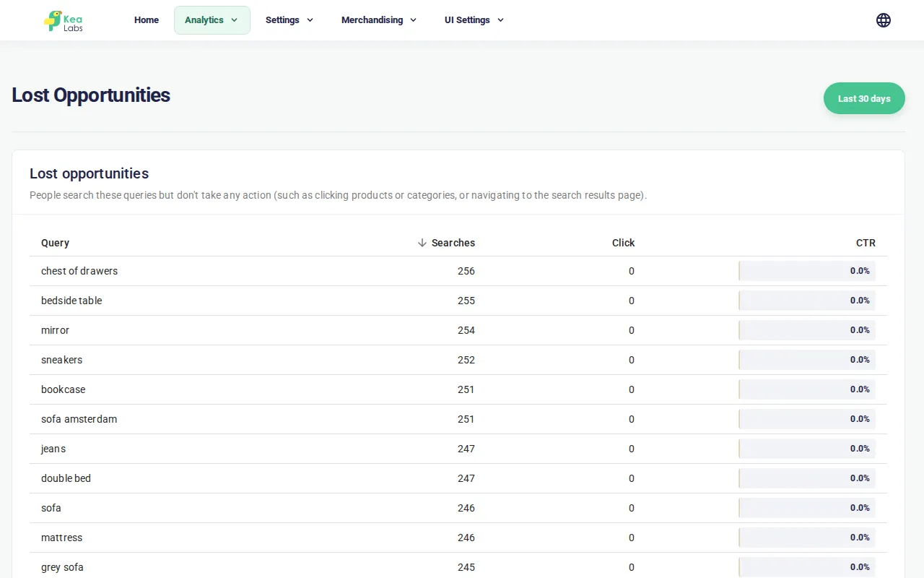Open the language globe icon
Screen dimensions: 924x578
884,20
